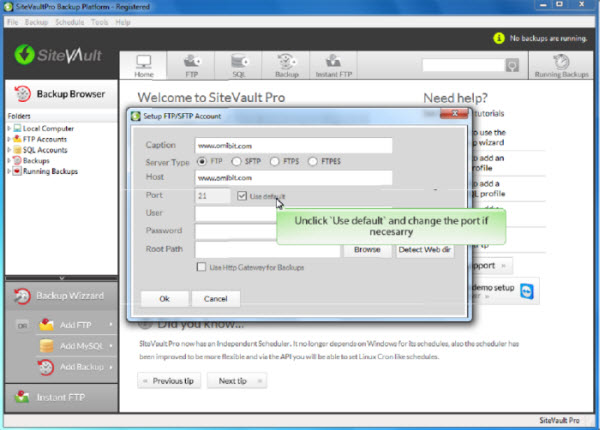The height and width of the screenshot is (430, 600).
Task: Collapse the folder panel with the splitter arrow
Action: 62,278
